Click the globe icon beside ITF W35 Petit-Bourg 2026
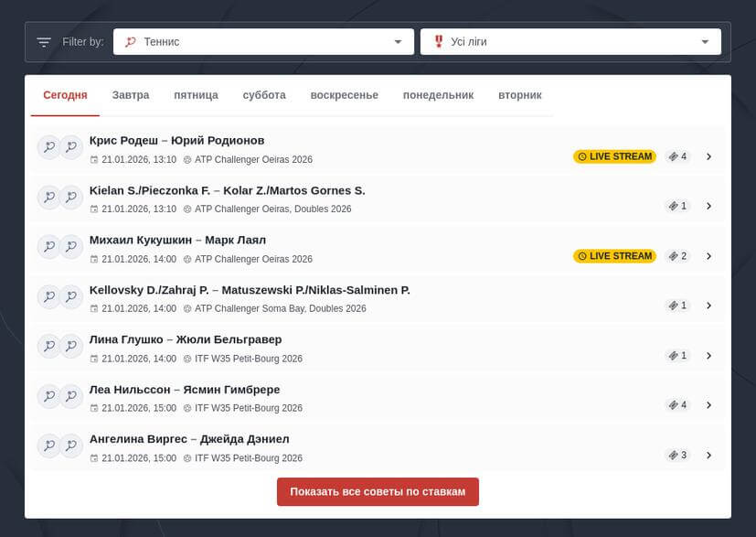Viewport: 756px width, 537px height. tap(185, 359)
